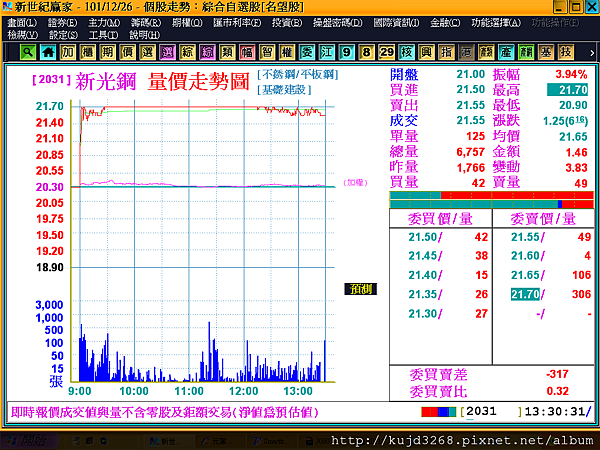Open the 類 category toolbar icon

(227, 52)
